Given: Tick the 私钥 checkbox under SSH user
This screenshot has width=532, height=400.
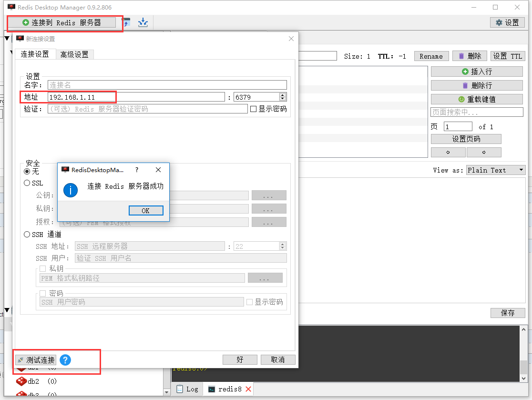Looking at the screenshot, I should click(43, 269).
